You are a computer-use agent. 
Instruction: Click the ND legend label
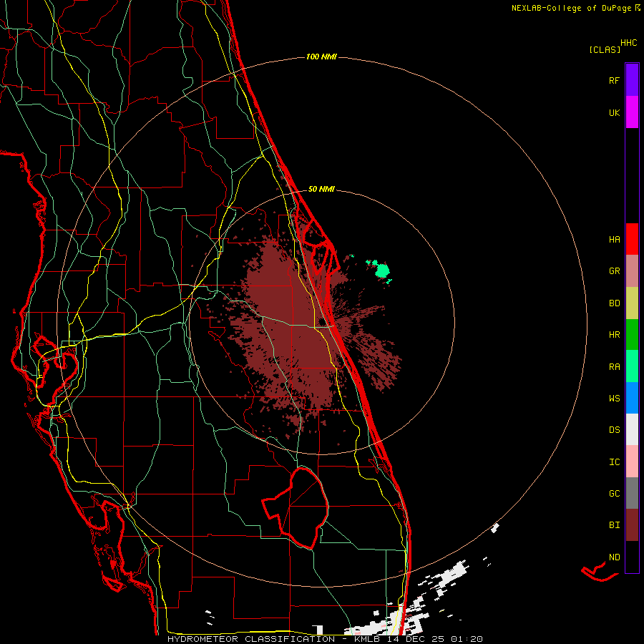(614, 557)
